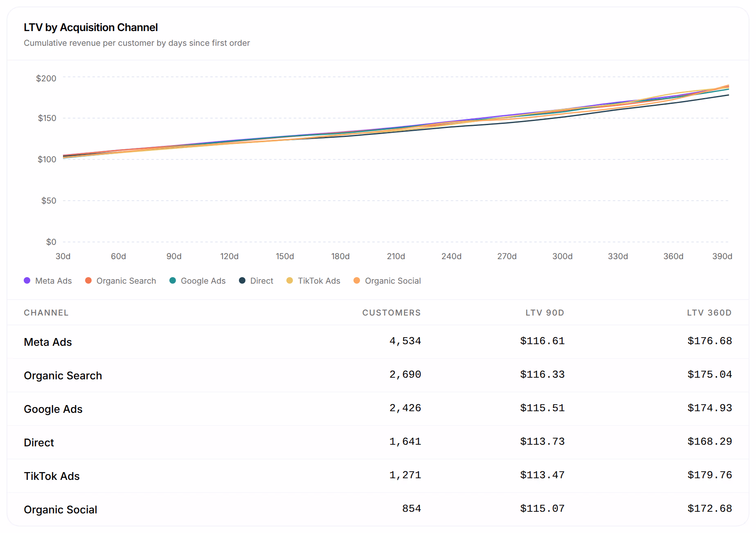Select the Google Ads table row name
The height and width of the screenshot is (533, 756).
point(53,409)
